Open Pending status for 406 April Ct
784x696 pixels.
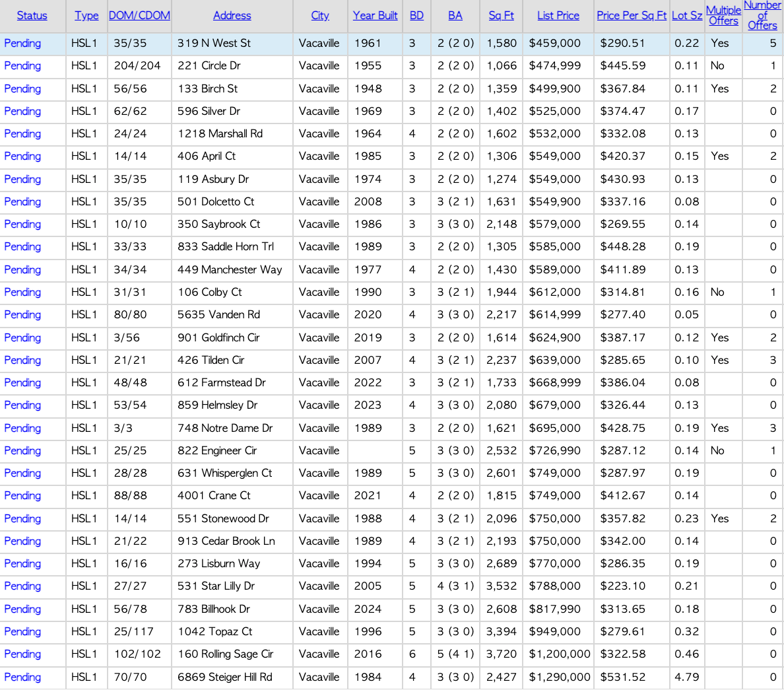click(x=22, y=156)
